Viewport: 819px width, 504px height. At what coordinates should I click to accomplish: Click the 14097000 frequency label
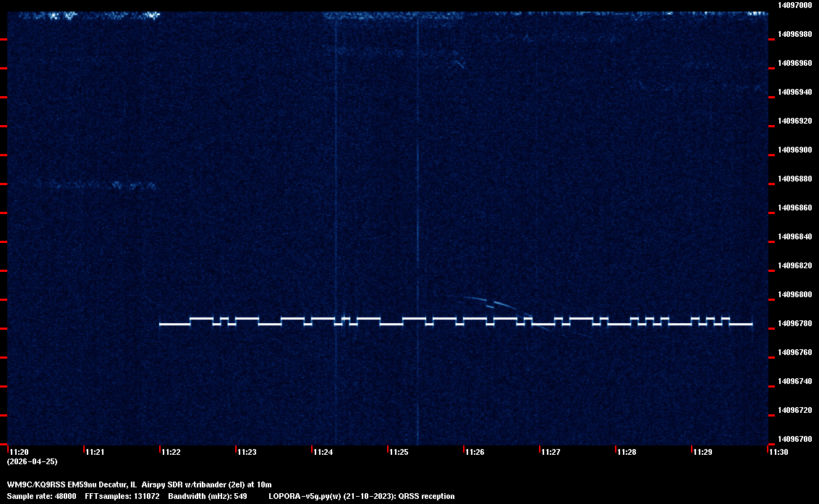click(794, 5)
